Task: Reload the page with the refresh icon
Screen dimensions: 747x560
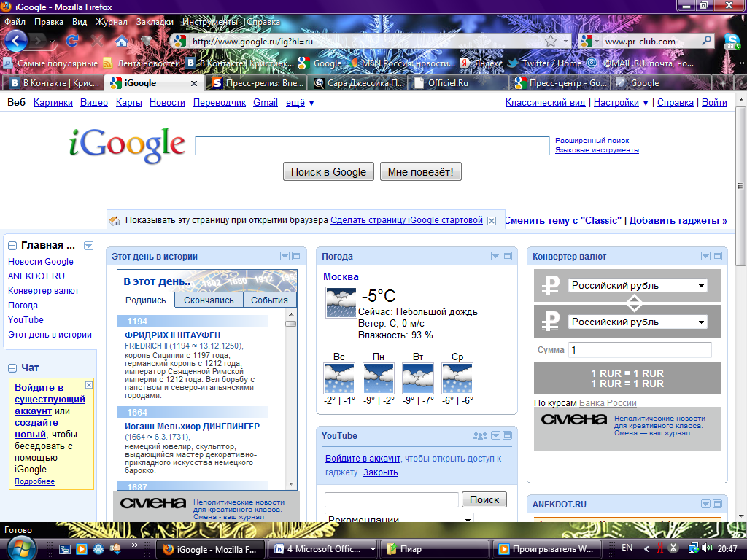Action: (72, 41)
